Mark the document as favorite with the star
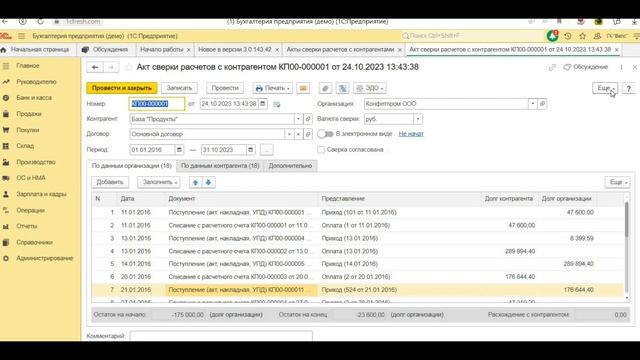This screenshot has height=360, width=640. click(x=128, y=67)
